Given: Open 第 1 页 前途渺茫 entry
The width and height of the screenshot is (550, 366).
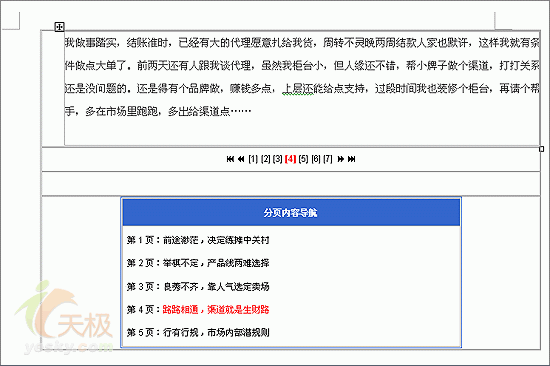Looking at the screenshot, I should pyautogui.click(x=198, y=240).
